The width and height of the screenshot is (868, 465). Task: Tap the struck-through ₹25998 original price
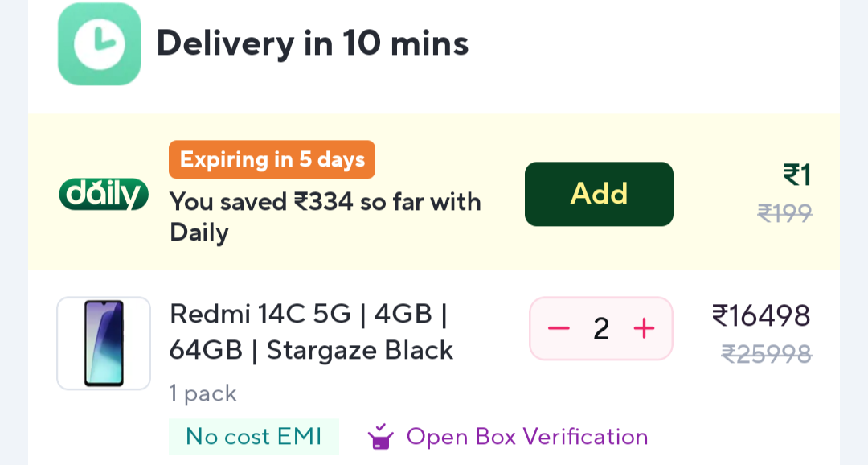tap(766, 354)
